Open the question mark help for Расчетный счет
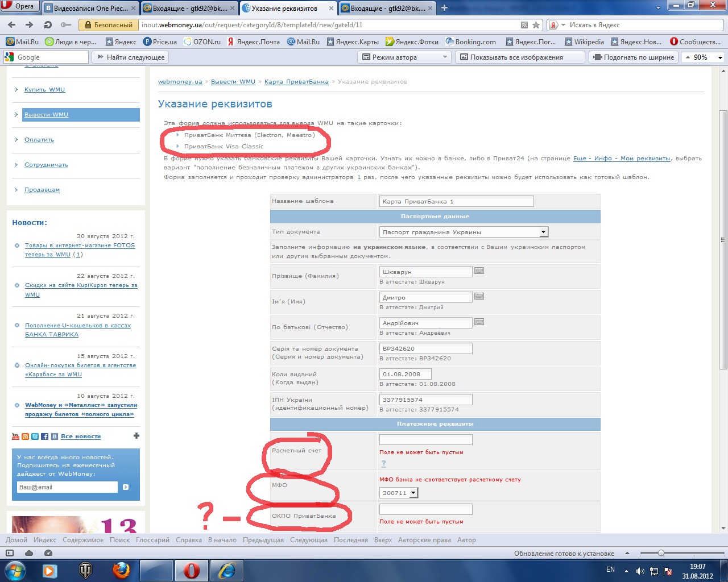The height and width of the screenshot is (582, 728). tap(383, 464)
